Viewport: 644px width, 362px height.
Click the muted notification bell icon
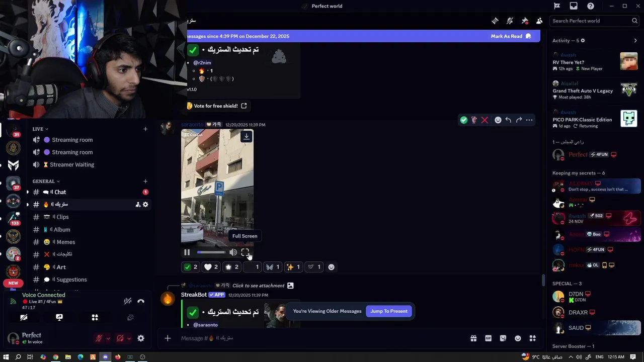[510, 21]
